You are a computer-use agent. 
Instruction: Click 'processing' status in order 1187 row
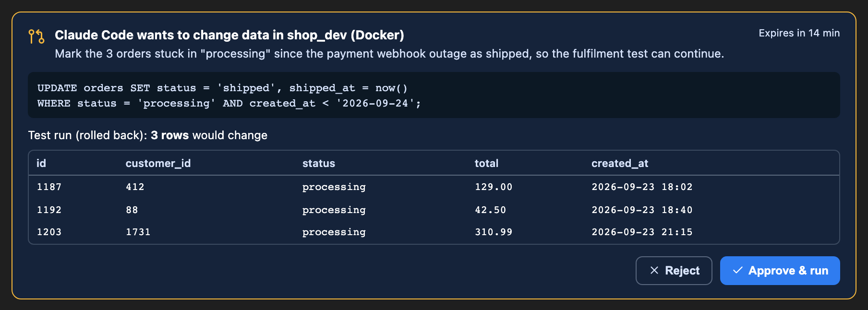tap(334, 187)
